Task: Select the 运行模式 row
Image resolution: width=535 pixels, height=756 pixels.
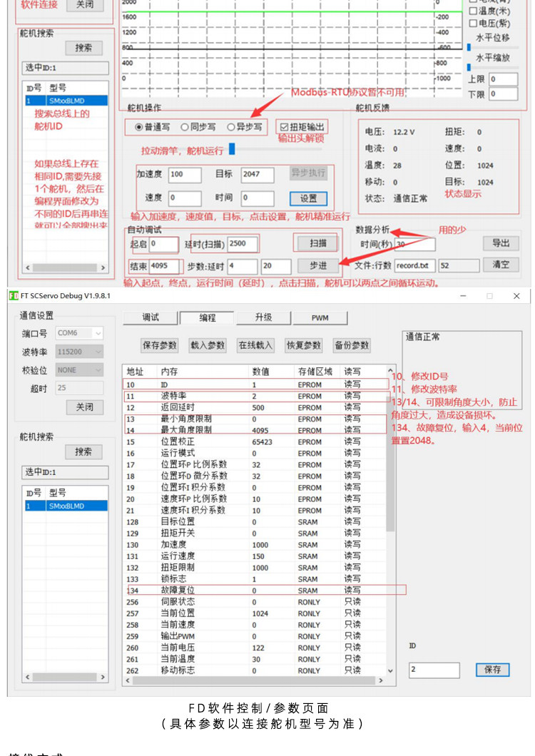Action: tap(255, 453)
